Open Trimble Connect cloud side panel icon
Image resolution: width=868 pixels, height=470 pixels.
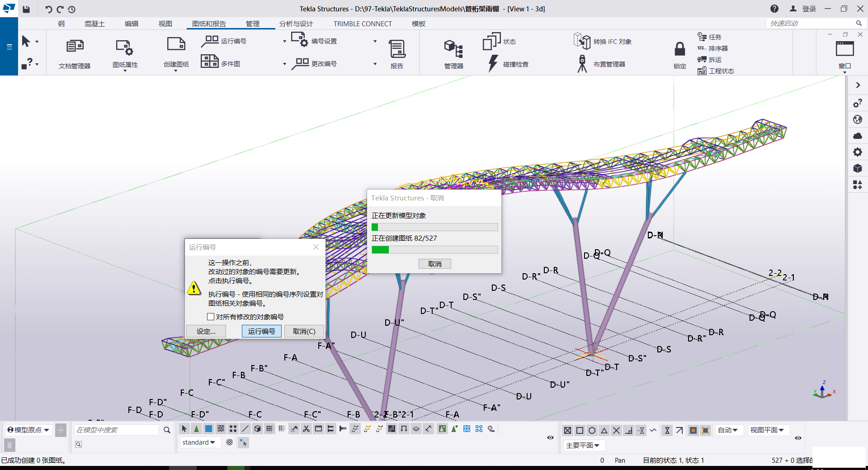858,136
